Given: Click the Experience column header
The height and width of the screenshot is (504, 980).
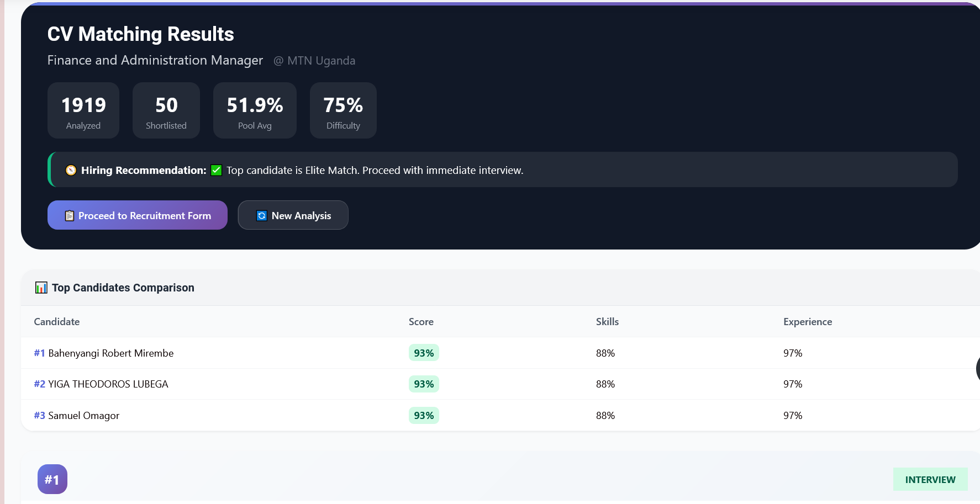Looking at the screenshot, I should [x=807, y=322].
